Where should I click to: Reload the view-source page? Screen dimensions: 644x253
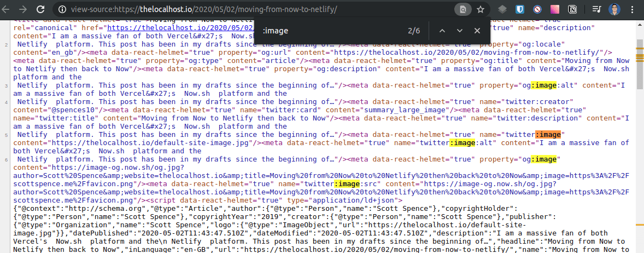point(41,9)
